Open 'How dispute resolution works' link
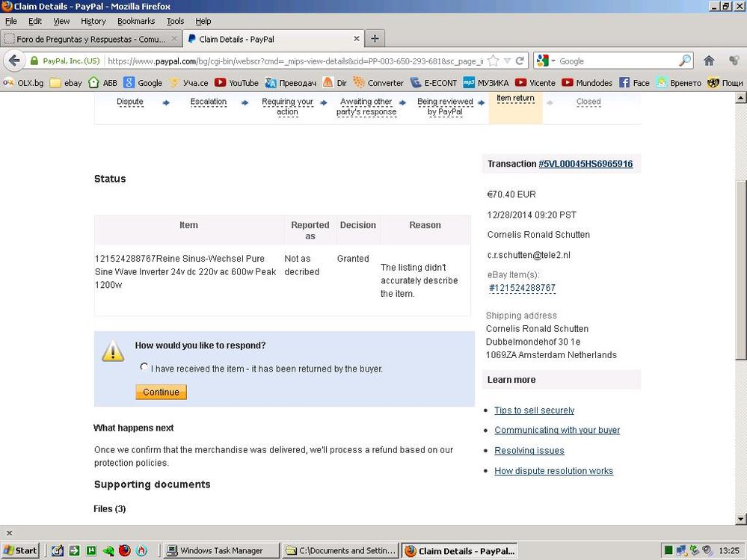 tap(553, 470)
